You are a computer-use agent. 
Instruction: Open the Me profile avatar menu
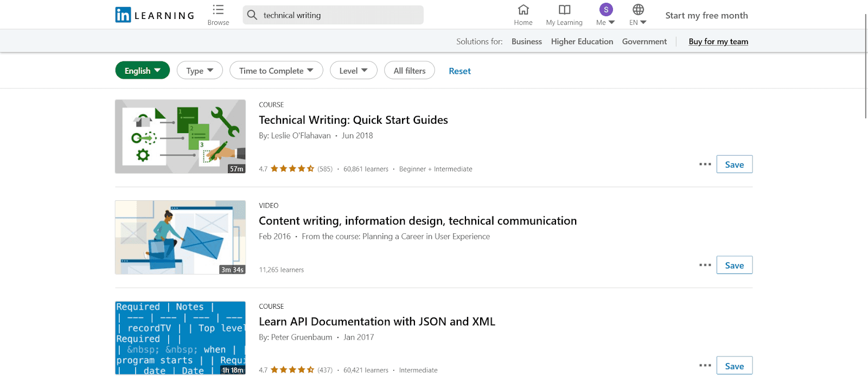(x=605, y=10)
